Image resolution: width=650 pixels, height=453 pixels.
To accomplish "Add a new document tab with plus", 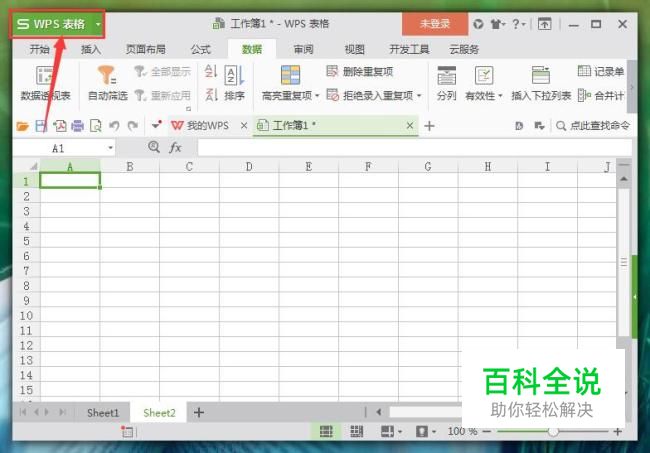I will 429,126.
